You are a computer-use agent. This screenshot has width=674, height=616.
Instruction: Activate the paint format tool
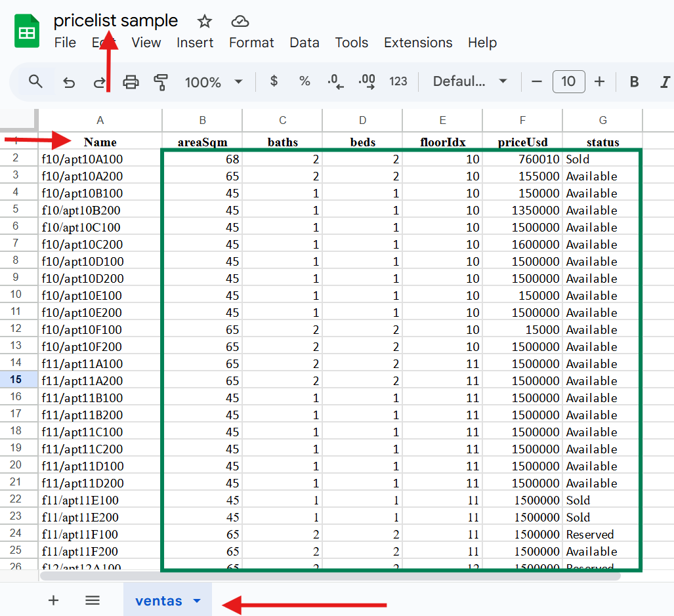click(x=161, y=81)
